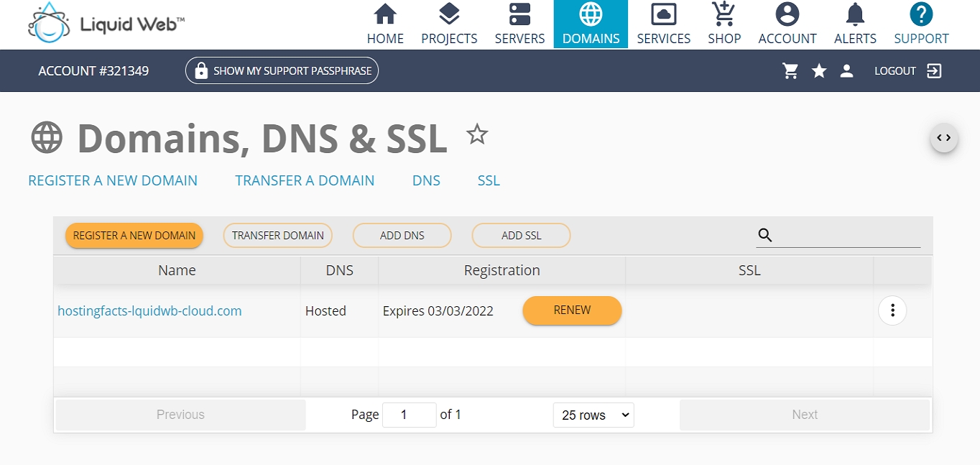Open hostingfacts-lquidwb-cloud.com domain
This screenshot has height=465, width=980.
(x=149, y=311)
